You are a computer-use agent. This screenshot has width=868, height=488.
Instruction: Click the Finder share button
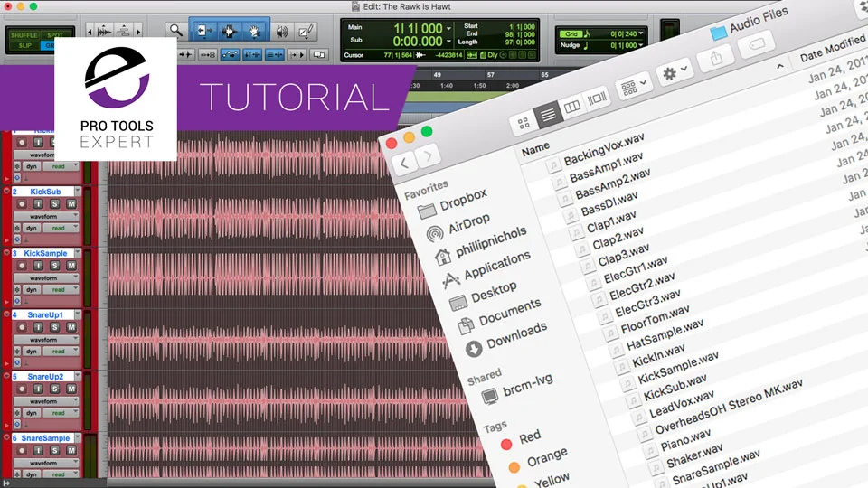pyautogui.click(x=716, y=58)
